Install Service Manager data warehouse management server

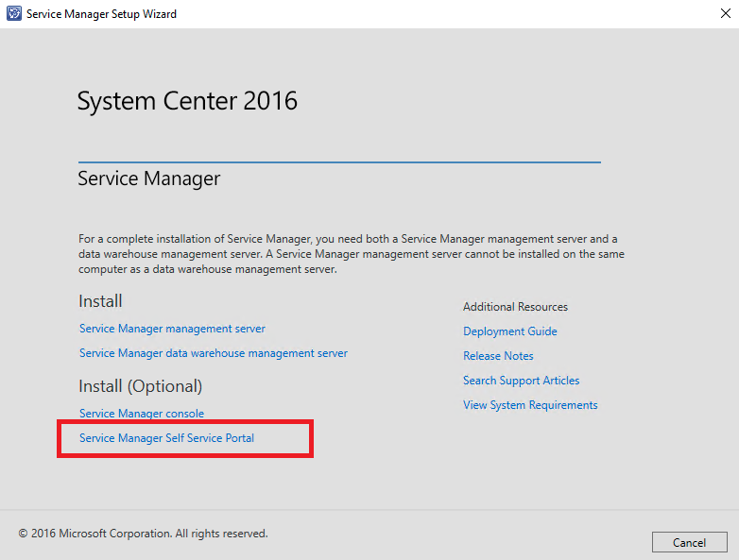click(x=213, y=353)
